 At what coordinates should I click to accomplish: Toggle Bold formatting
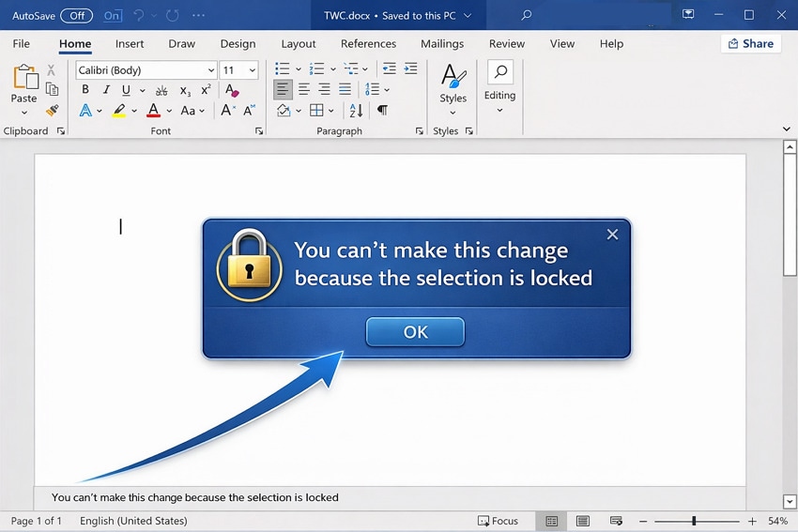point(85,89)
